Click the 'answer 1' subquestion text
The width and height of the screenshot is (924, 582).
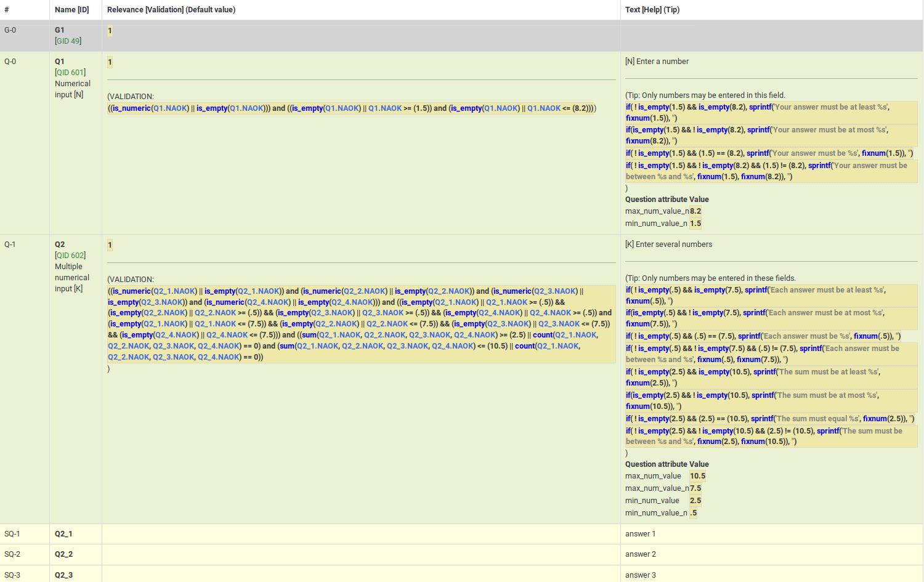(640, 533)
